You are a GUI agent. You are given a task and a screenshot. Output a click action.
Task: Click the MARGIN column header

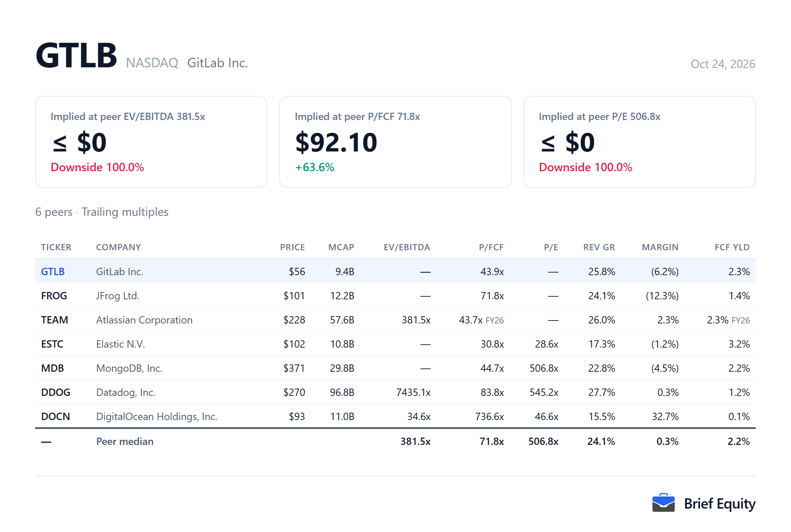click(660, 247)
